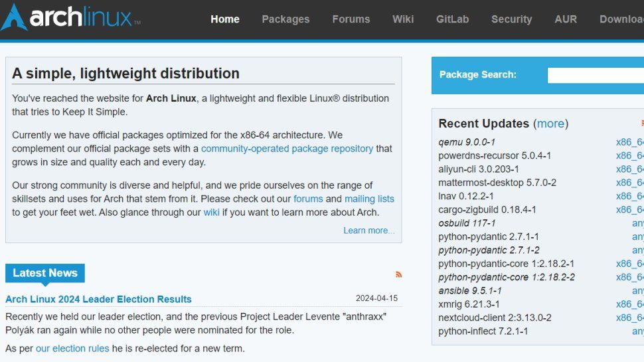The image size is (644, 362).
Task: Open the ansible 9.5.1-1 package
Action: pyautogui.click(x=469, y=291)
